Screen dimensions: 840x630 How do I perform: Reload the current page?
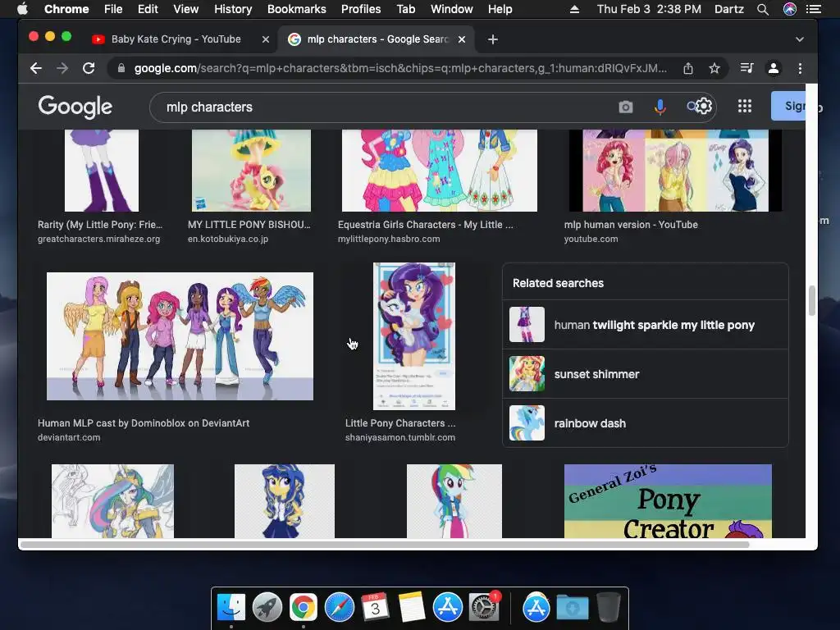[89, 68]
